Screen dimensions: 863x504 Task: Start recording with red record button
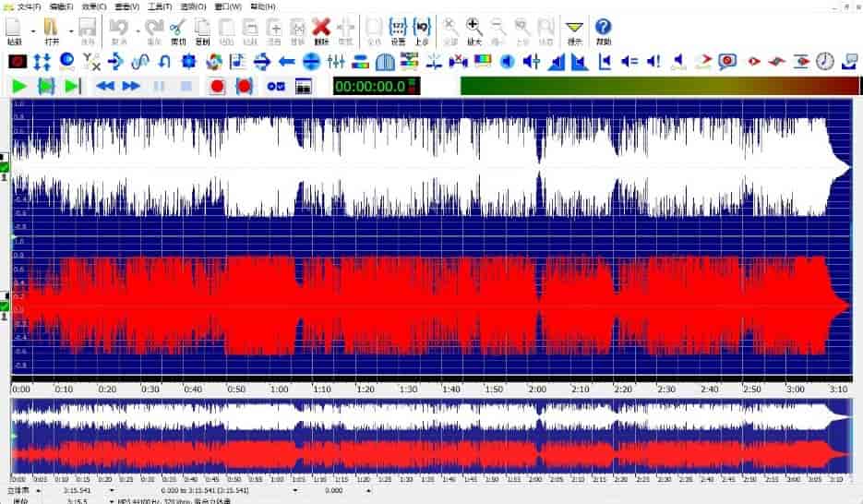click(x=218, y=87)
